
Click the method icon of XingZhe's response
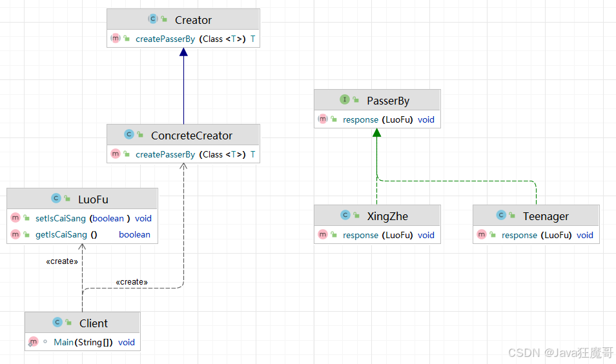point(323,234)
